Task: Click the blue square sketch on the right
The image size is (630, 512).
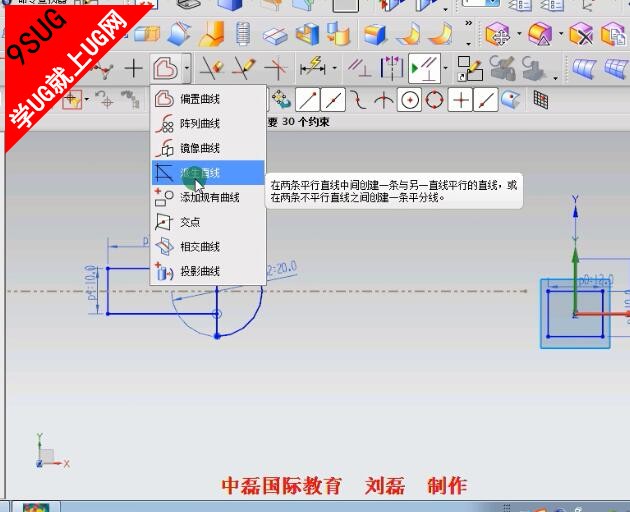Action: 575,313
